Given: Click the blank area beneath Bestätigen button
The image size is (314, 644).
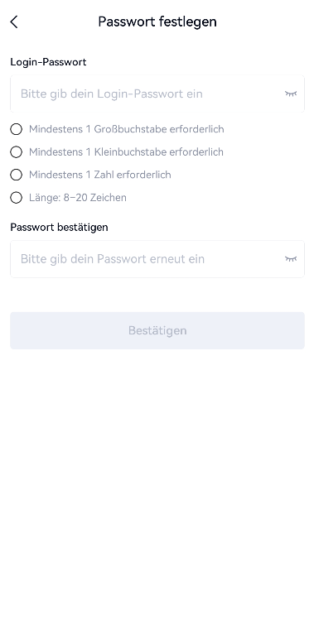Looking at the screenshot, I should (x=157, y=493).
